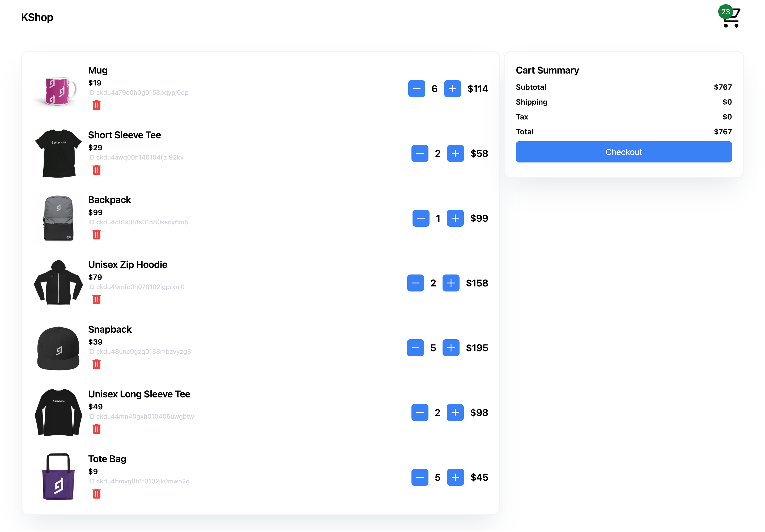Decrease Mug quantity with minus button
Viewport: 765px width, 532px height.
point(416,89)
